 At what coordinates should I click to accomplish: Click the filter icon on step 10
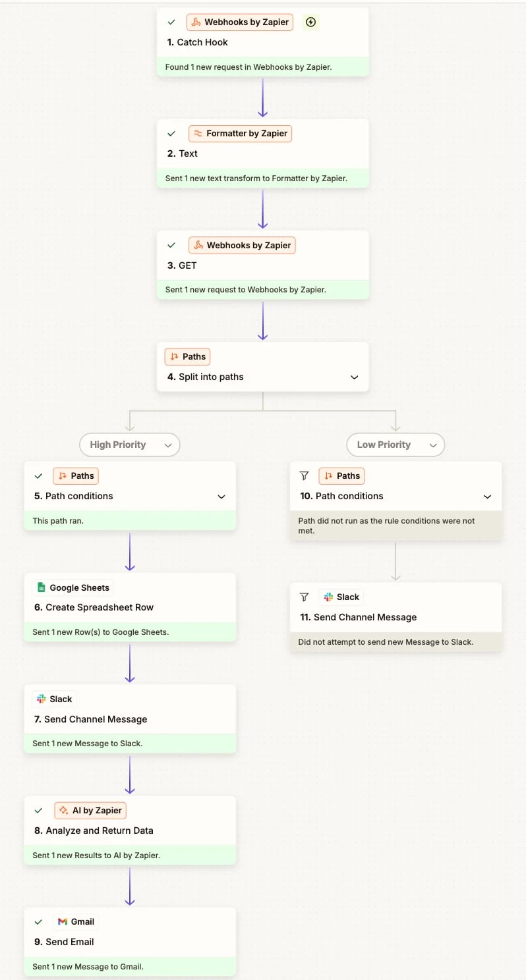304,476
